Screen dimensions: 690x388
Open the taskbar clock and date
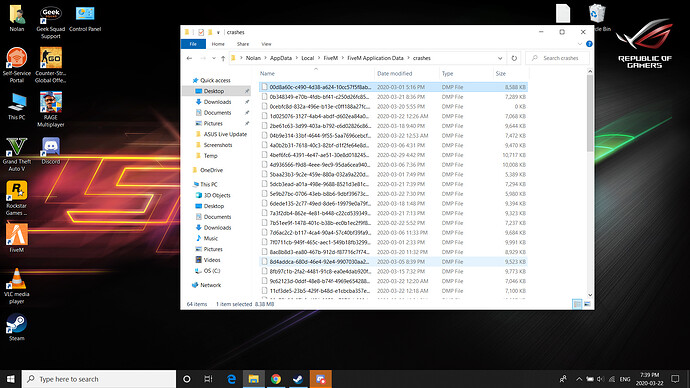point(650,379)
